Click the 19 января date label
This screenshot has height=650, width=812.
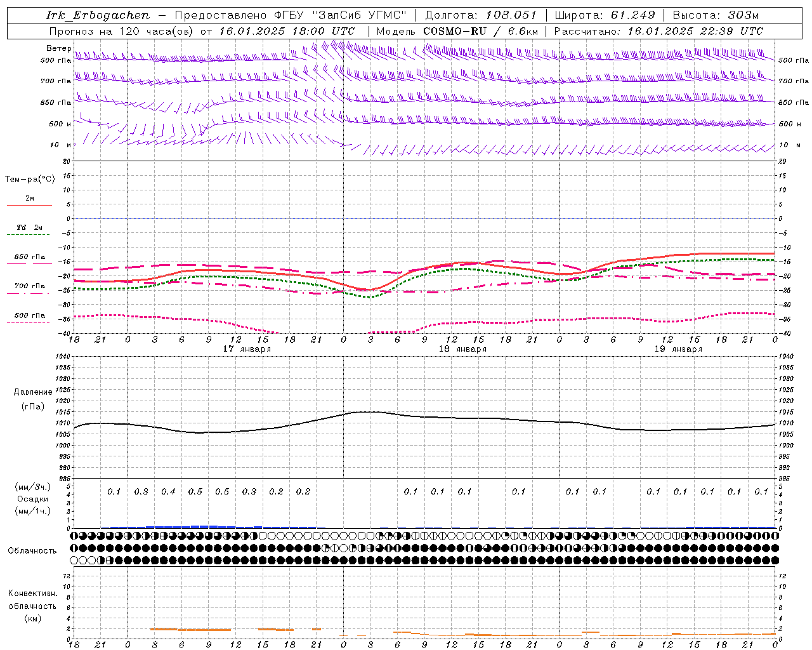point(678,348)
